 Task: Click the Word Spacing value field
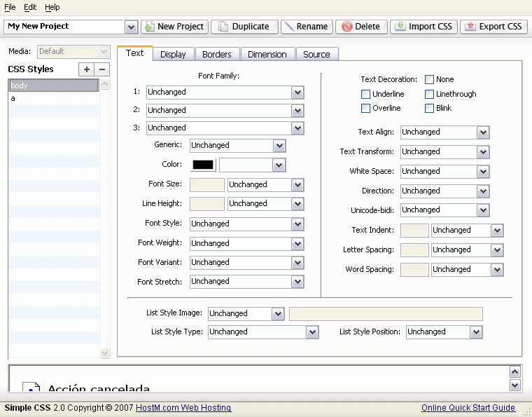414,270
